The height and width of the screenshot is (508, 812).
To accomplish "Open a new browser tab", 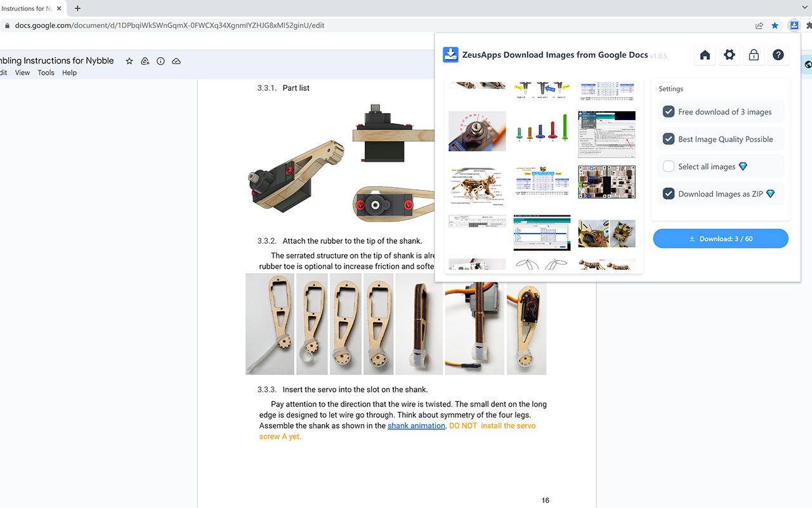I will pos(77,8).
